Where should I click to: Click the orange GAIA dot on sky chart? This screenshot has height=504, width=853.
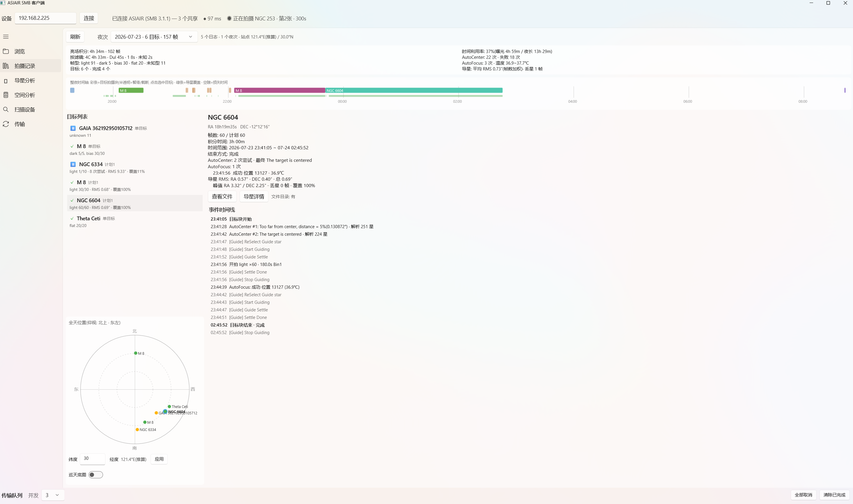156,413
